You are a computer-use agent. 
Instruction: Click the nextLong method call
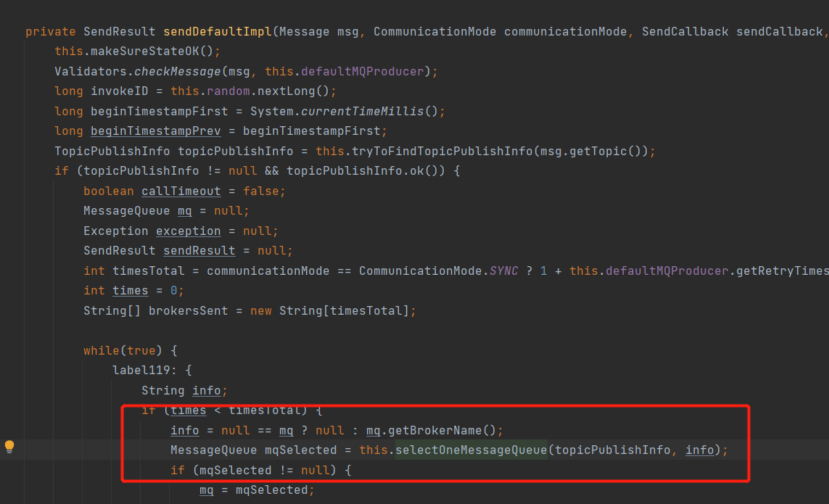coord(286,91)
